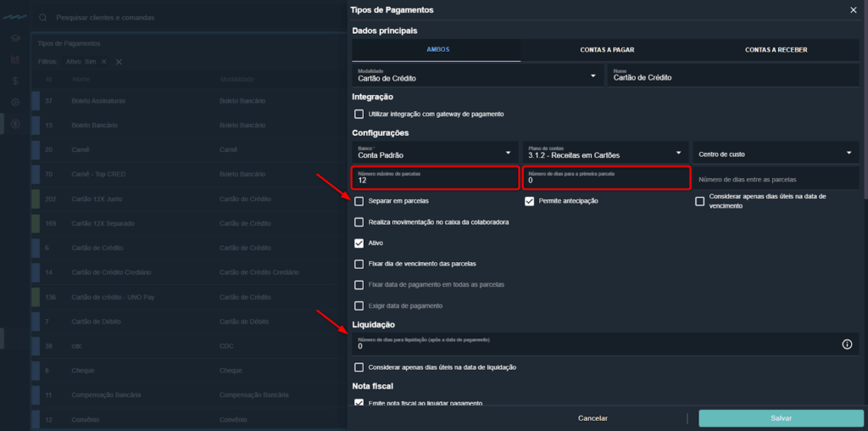Image resolution: width=868 pixels, height=431 pixels.
Task: Uncheck 'Permite antecipação' checkbox
Action: click(529, 201)
